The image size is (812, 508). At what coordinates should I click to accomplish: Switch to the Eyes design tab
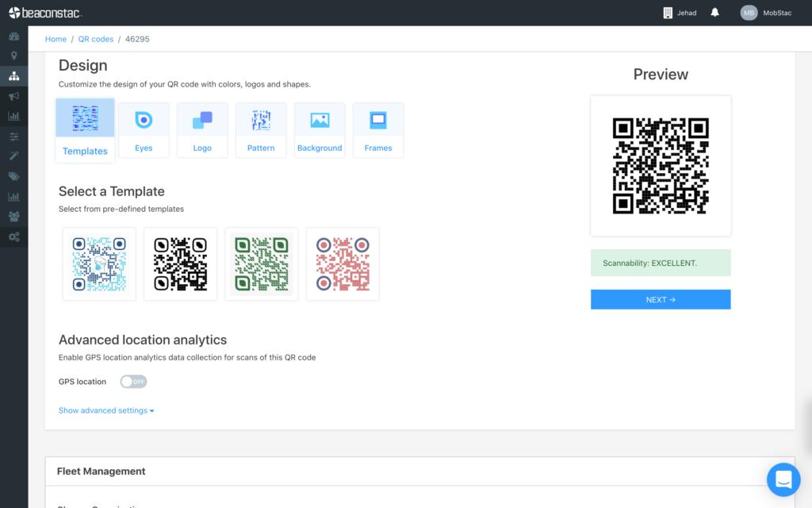[x=144, y=130]
